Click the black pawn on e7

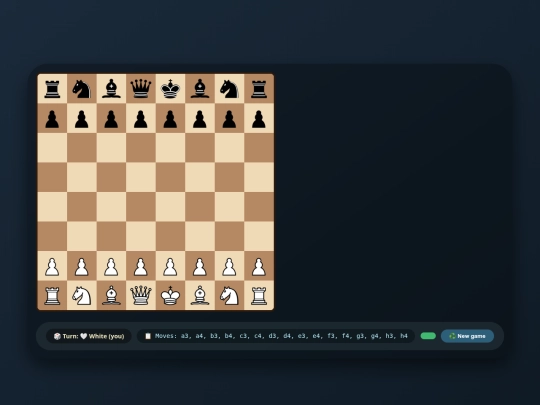click(x=170, y=118)
